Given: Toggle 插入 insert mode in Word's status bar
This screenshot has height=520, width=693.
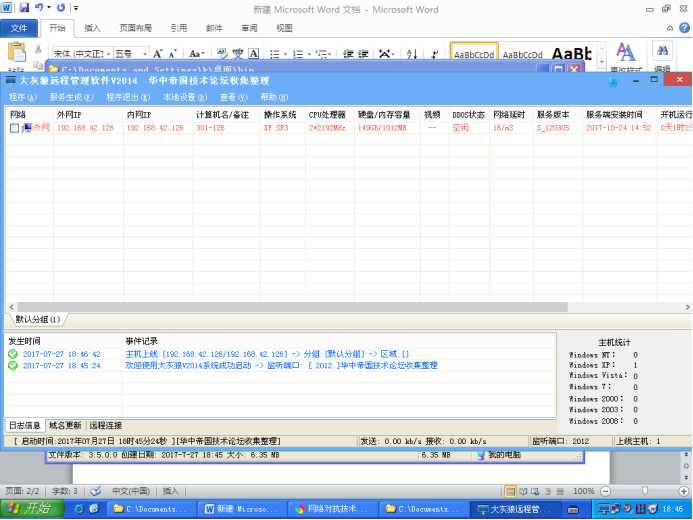Looking at the screenshot, I should [170, 491].
